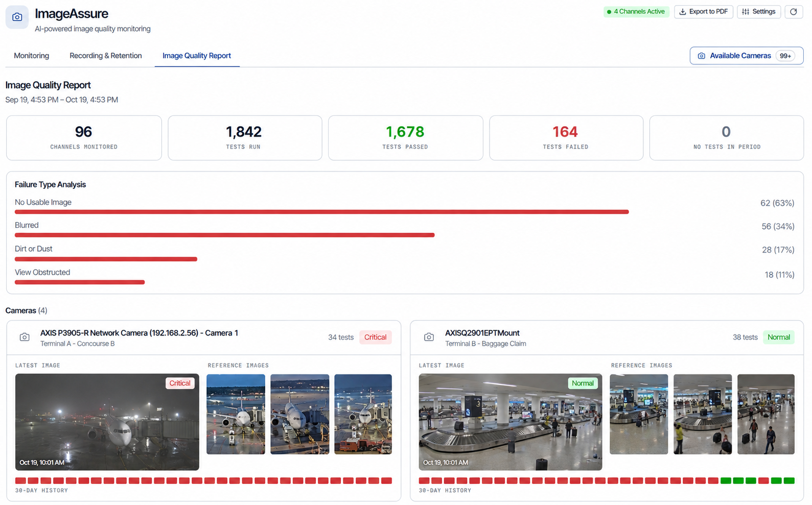This screenshot has width=812, height=505.
Task: Click the Normal overlay tag on baggage image
Action: pyautogui.click(x=583, y=383)
